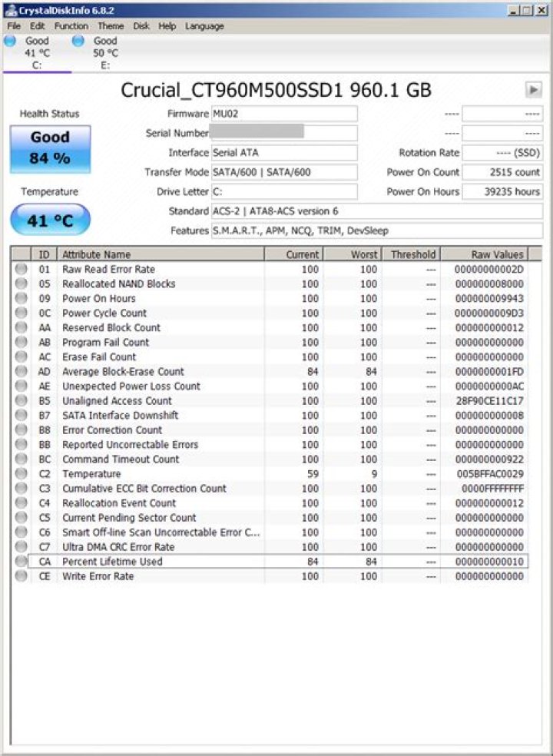Click status icon for SATA Interface Downshift
553x756 pixels.
(21, 416)
